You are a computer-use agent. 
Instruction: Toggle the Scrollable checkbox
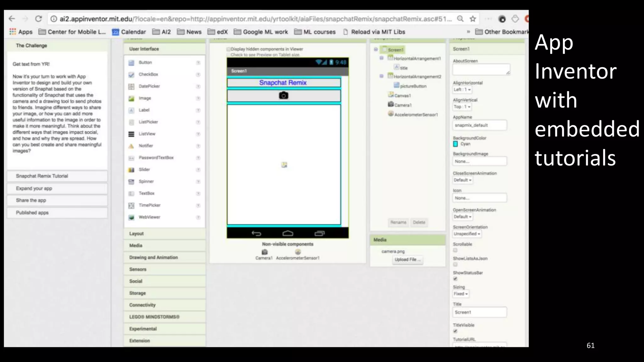455,250
